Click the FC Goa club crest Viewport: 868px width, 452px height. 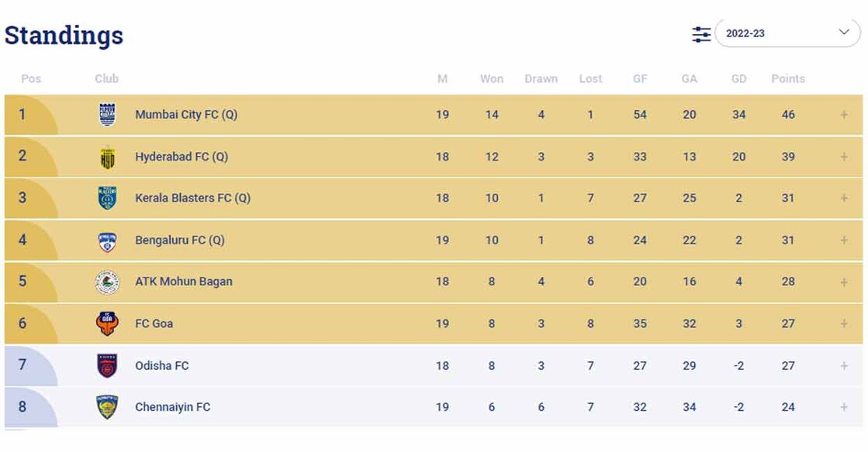107,323
